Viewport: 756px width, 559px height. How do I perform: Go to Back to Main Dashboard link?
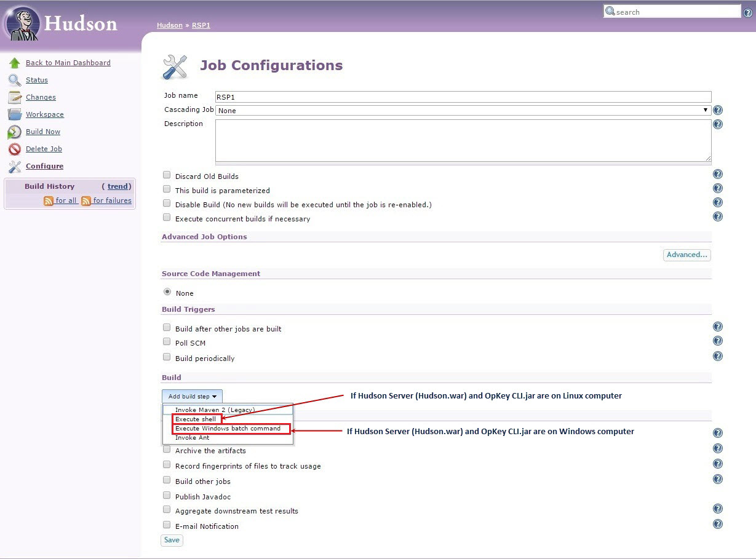tap(68, 63)
